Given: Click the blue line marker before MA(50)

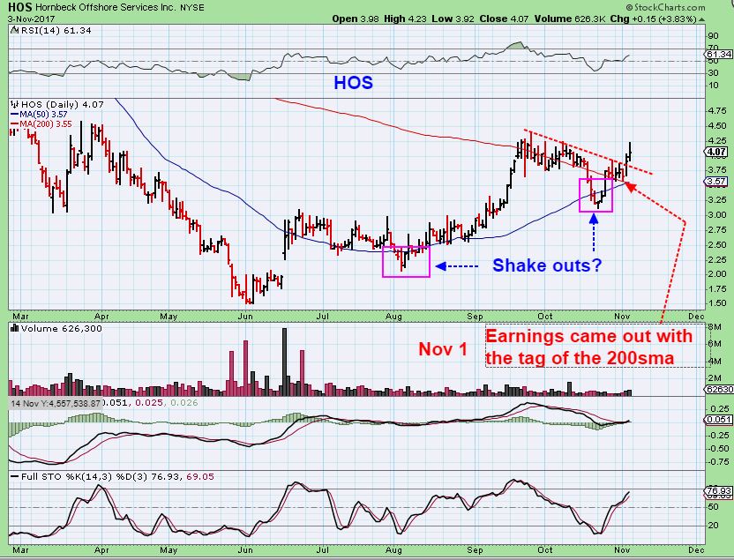Looking at the screenshot, I should [x=14, y=114].
